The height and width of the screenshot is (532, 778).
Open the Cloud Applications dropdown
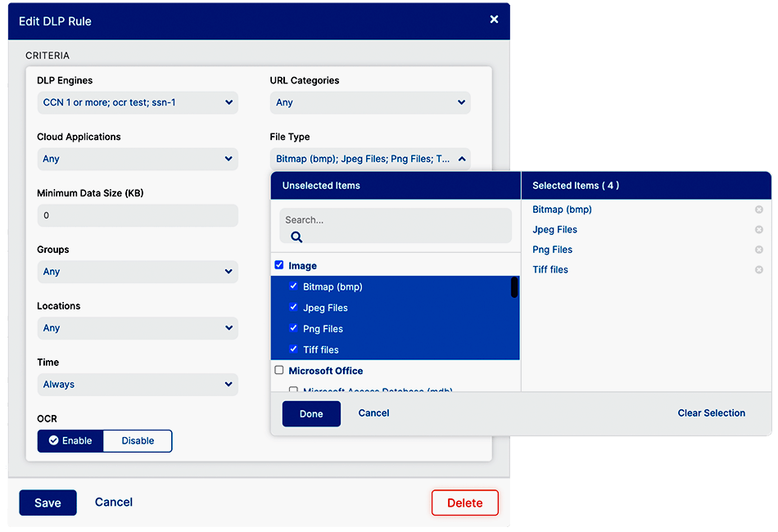coord(138,159)
